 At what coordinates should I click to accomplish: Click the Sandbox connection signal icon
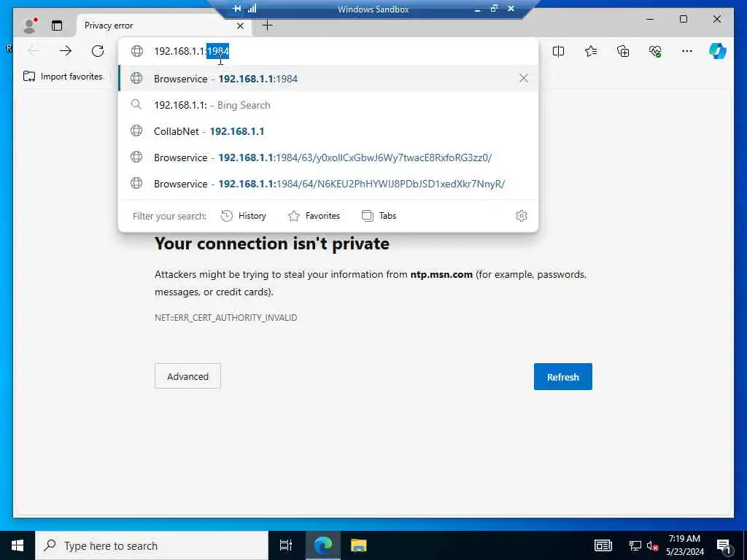(252, 9)
